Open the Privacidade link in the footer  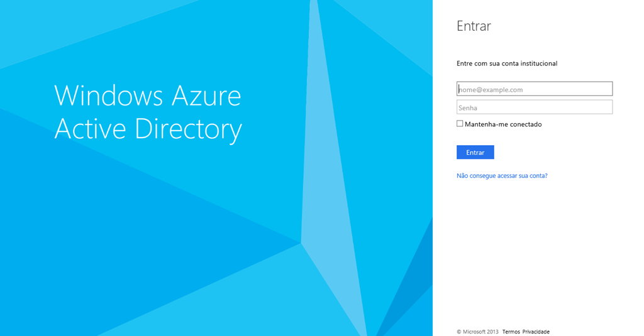(x=536, y=332)
